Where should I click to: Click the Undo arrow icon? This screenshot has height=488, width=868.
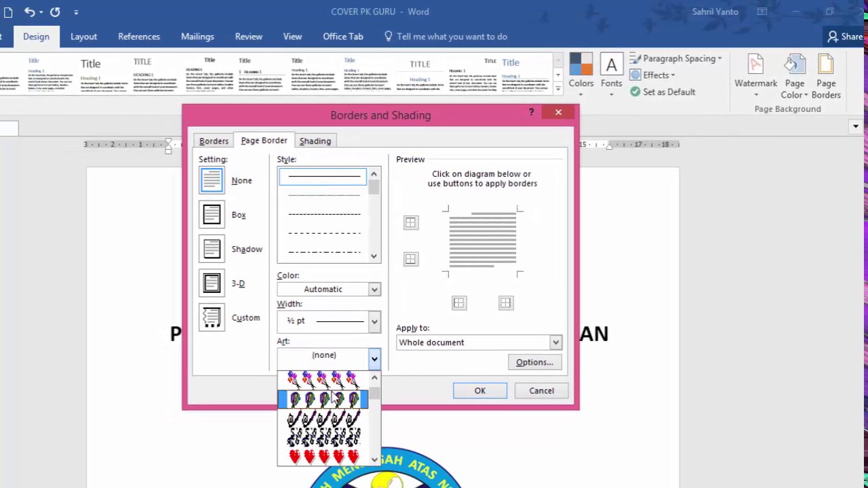(x=30, y=12)
